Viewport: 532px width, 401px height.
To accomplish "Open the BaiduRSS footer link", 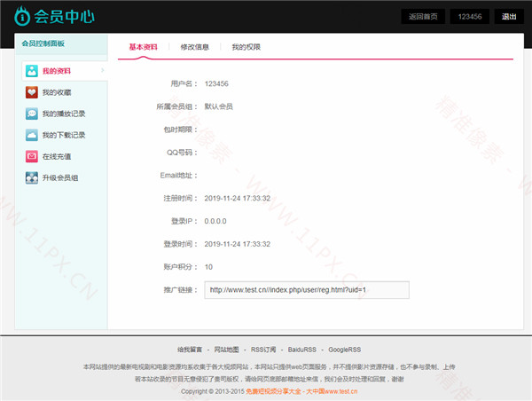I will pyautogui.click(x=303, y=350).
